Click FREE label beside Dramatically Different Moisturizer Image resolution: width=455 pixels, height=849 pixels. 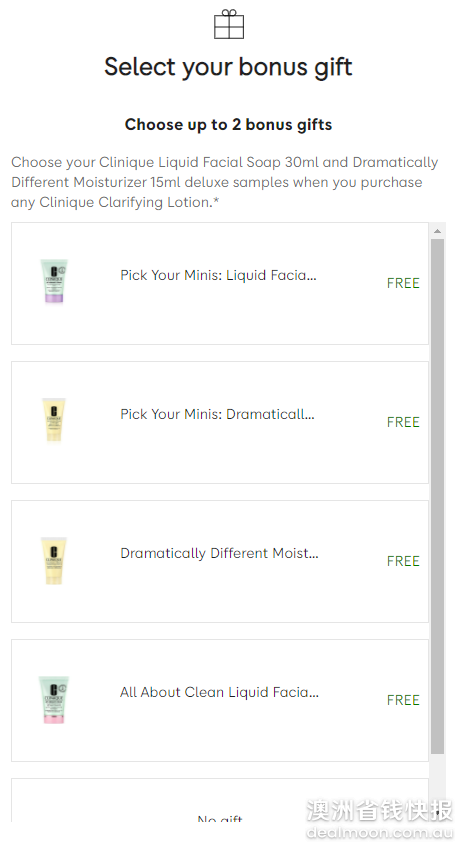[x=404, y=561]
